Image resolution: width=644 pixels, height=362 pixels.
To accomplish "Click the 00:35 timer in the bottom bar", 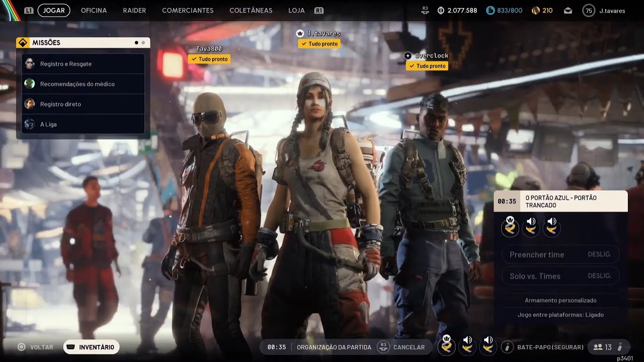I will click(x=277, y=347).
